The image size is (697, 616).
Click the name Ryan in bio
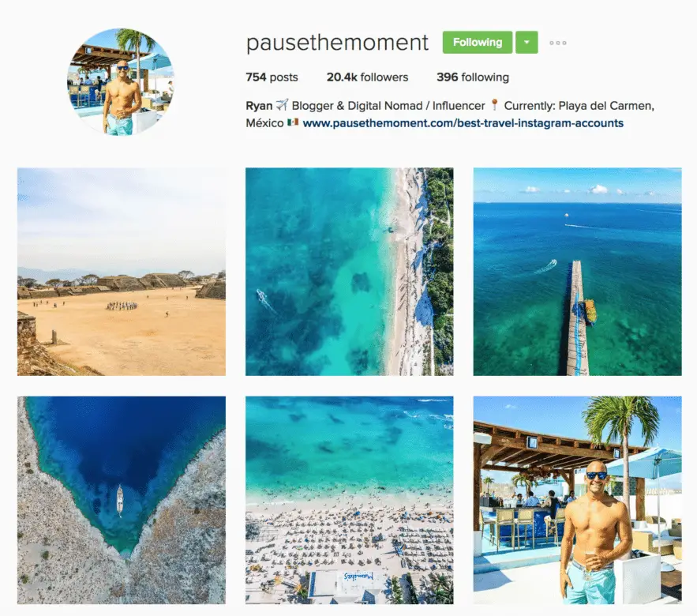(259, 107)
